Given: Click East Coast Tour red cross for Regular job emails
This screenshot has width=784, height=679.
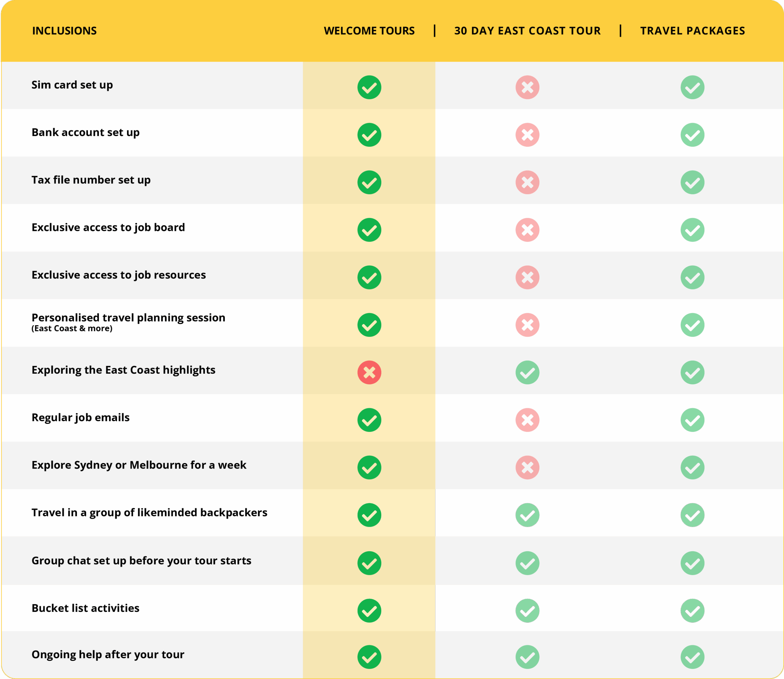Looking at the screenshot, I should pyautogui.click(x=527, y=420).
